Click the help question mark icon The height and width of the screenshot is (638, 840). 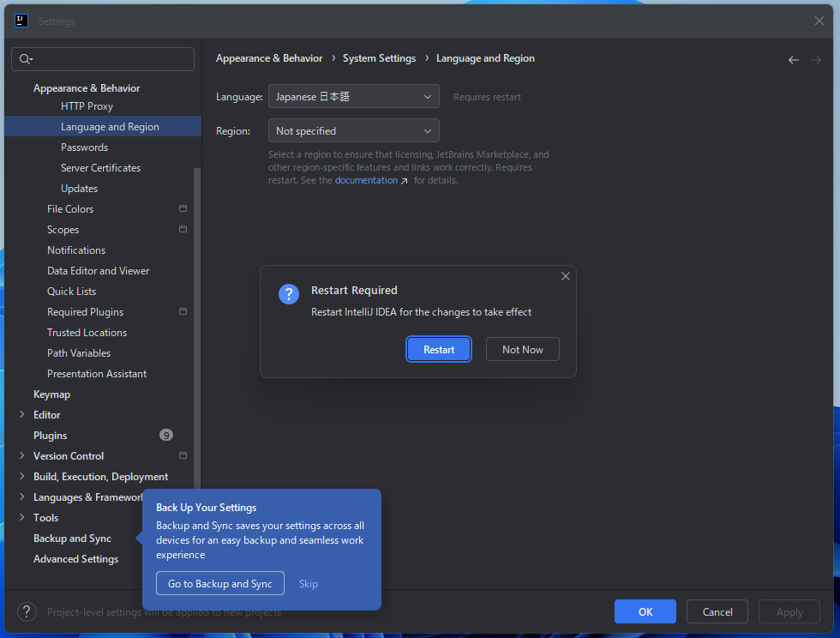[27, 611]
